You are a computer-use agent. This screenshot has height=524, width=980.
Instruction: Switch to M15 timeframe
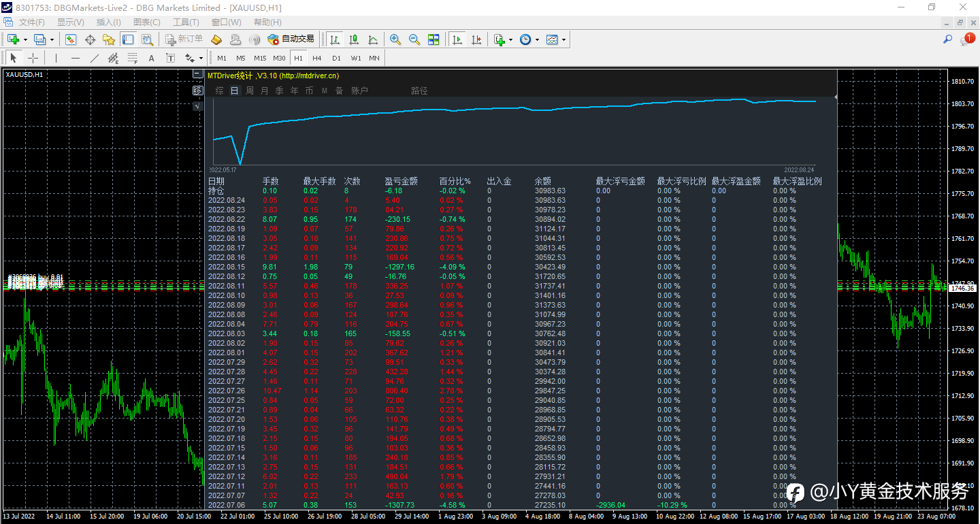click(x=260, y=58)
